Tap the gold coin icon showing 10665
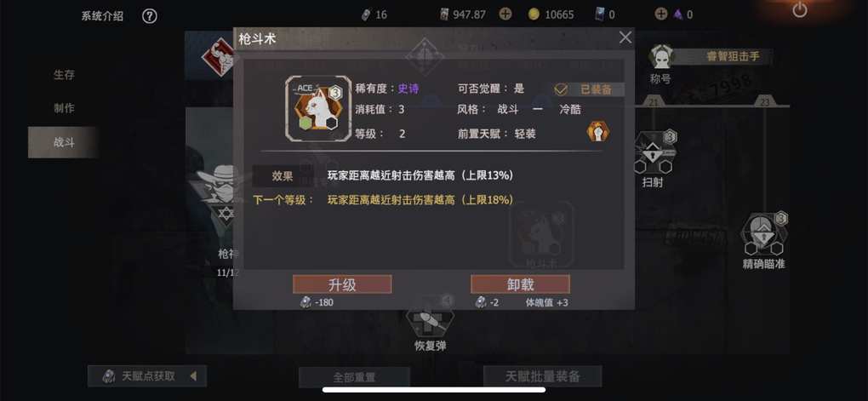The width and height of the screenshot is (868, 401). pos(533,15)
